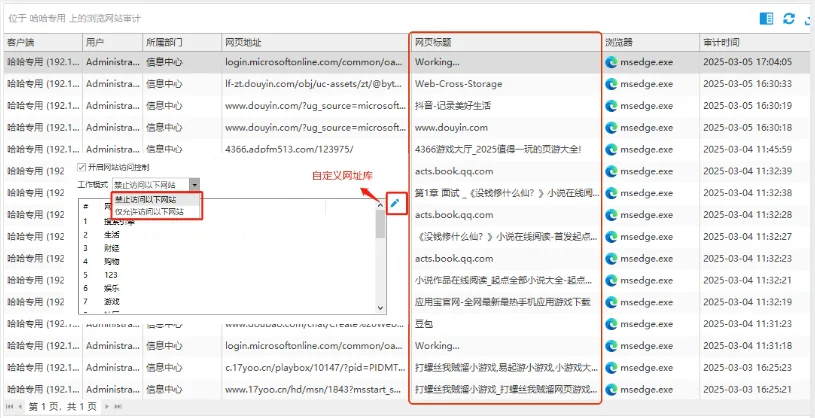Click Edge icon in the 11:31:18 row
Viewport: 815px width, 418px height.
click(611, 346)
